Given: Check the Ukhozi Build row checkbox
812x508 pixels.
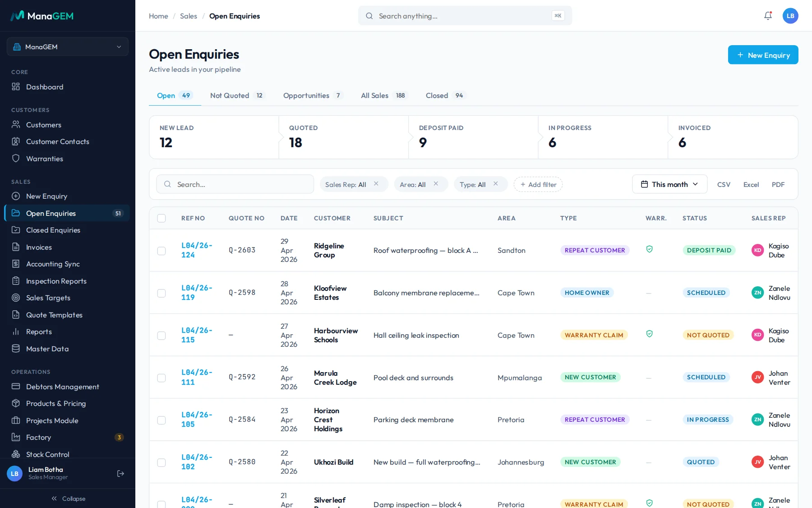Looking at the screenshot, I should pyautogui.click(x=161, y=462).
